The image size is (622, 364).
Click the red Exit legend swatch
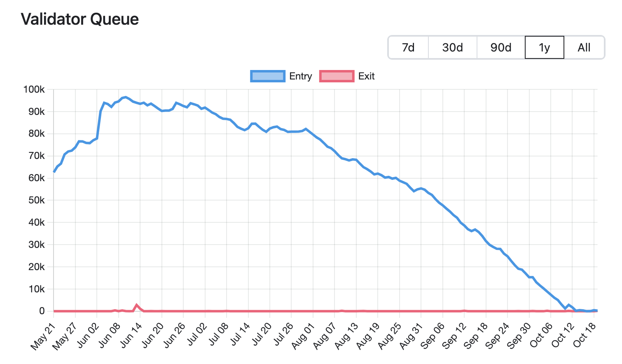[x=337, y=76]
